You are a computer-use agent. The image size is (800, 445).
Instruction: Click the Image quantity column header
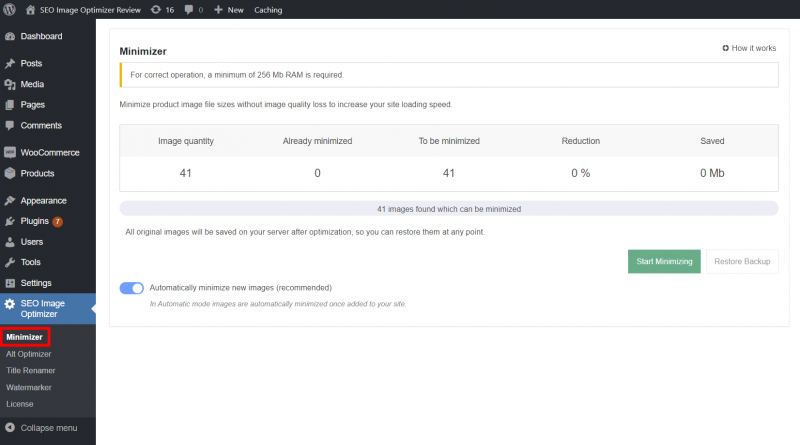click(186, 141)
